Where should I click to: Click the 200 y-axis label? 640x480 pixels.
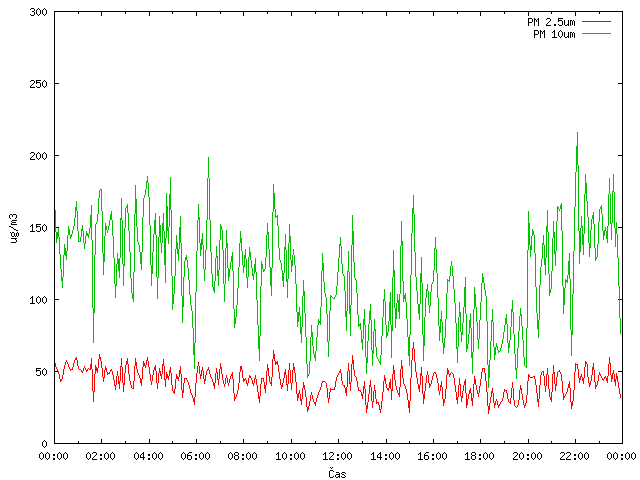[x=39, y=156]
